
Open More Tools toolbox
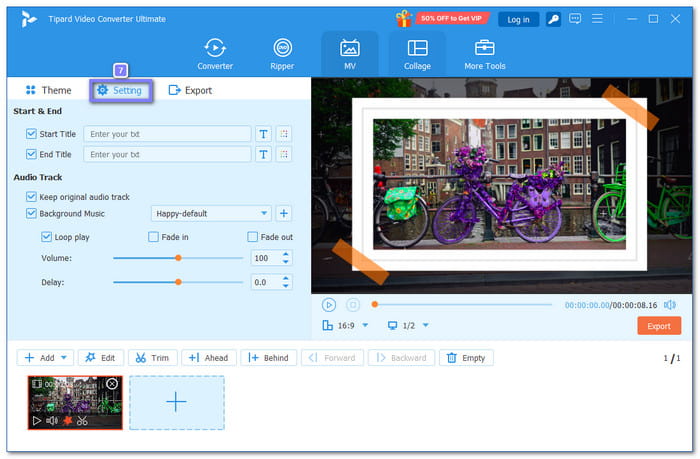click(x=485, y=54)
